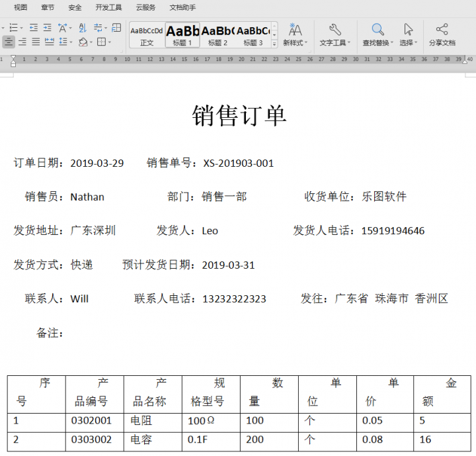The height and width of the screenshot is (456, 476).
Task: Click the order date 2019-03-29
Action: pos(97,163)
